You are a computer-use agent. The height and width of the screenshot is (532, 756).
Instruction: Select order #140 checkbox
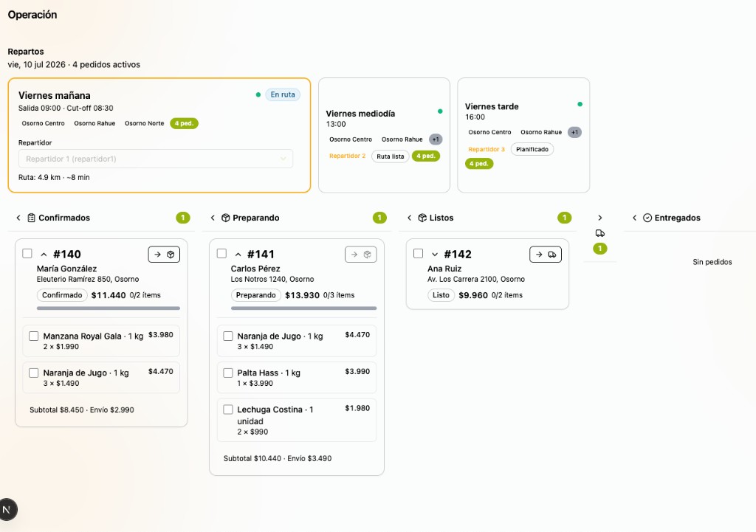click(27, 254)
